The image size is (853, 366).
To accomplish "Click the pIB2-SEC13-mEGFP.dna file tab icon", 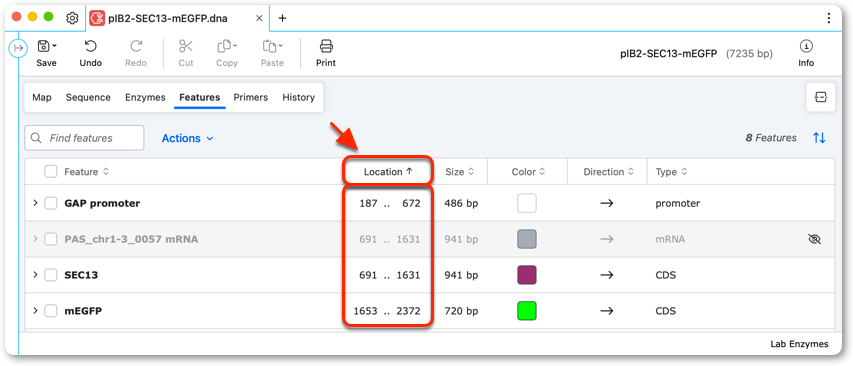I will (x=97, y=18).
